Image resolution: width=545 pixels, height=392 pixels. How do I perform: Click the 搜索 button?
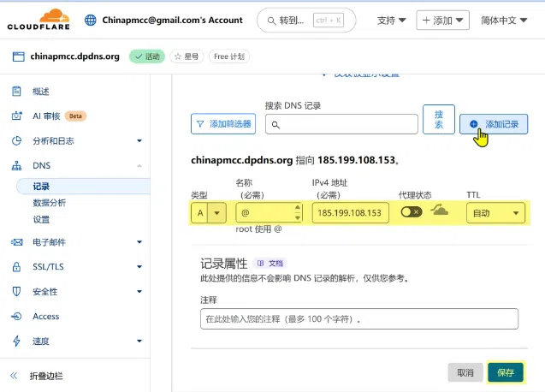pos(439,119)
